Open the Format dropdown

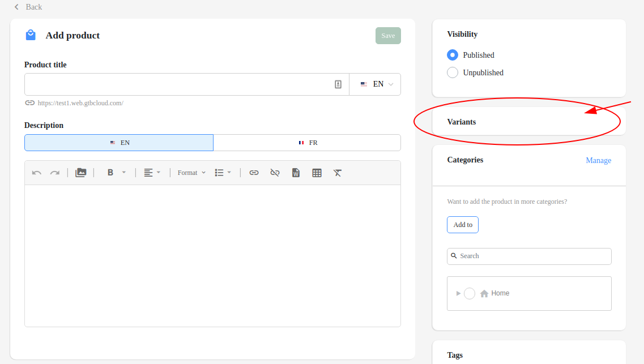point(191,173)
